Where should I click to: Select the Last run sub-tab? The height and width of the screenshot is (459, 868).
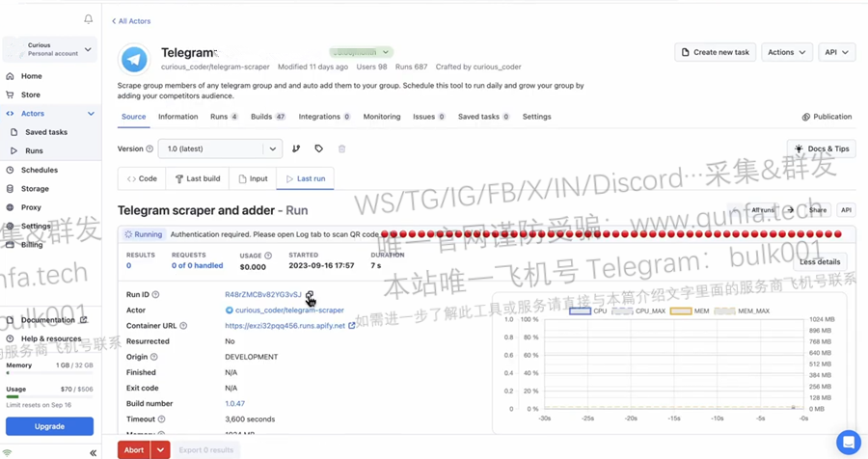coord(305,178)
